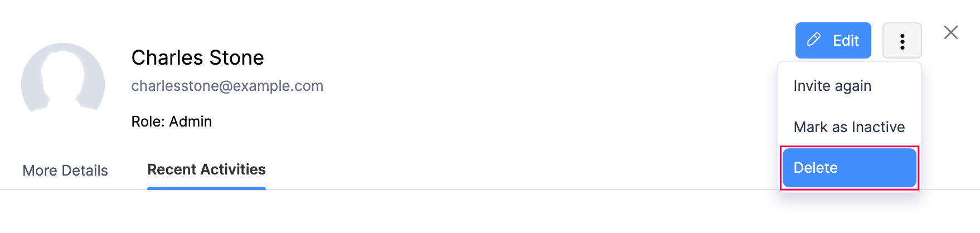Image resolution: width=980 pixels, height=233 pixels.
Task: Click the charlesstone@example.com email address
Action: click(227, 86)
